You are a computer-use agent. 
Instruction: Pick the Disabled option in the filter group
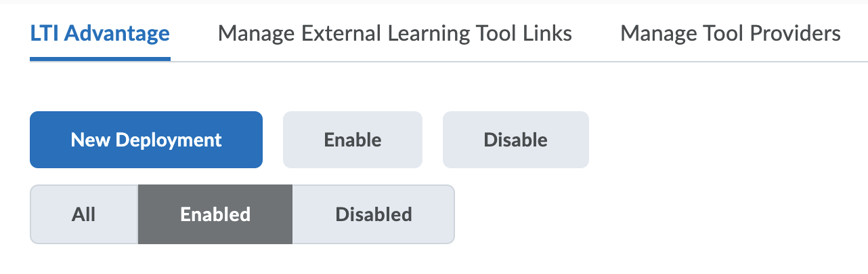(374, 214)
